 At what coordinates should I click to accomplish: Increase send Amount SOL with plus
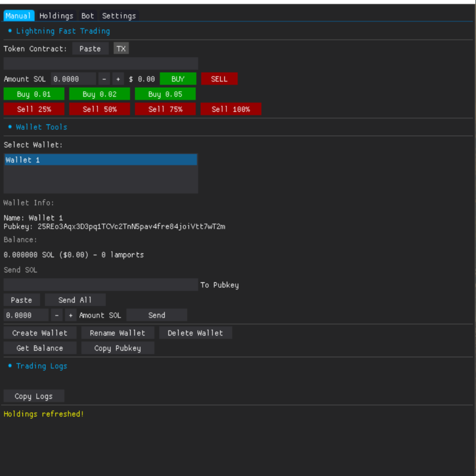(x=71, y=315)
